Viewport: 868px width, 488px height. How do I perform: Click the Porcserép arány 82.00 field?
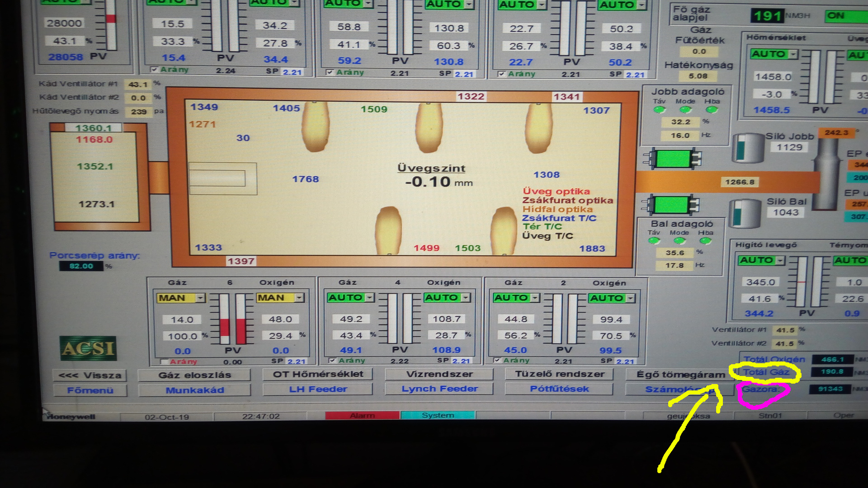[81, 266]
